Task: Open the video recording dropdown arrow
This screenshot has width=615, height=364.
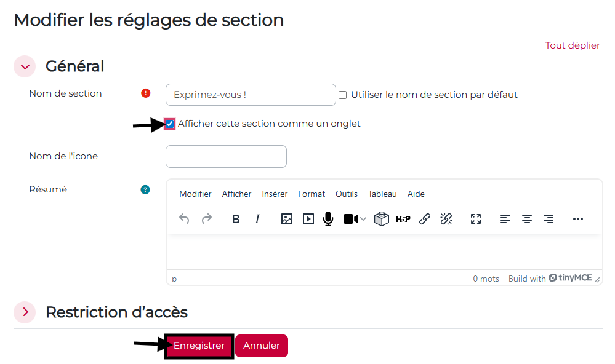Action: [363, 219]
